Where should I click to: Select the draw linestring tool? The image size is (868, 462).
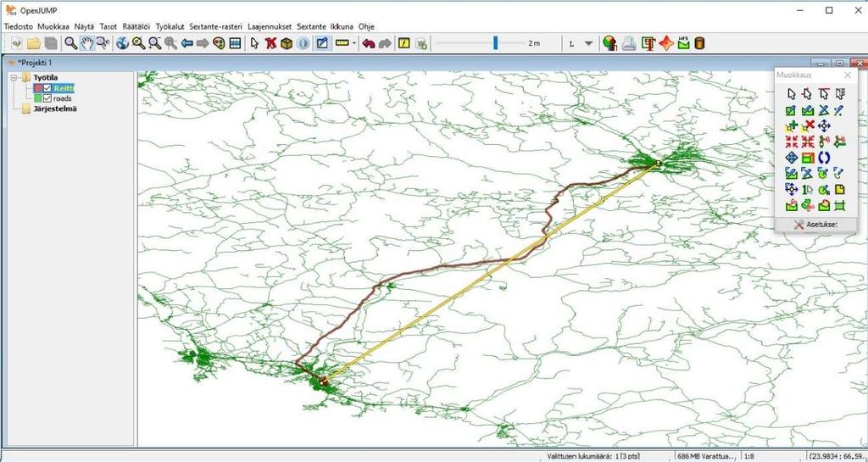pos(824,110)
